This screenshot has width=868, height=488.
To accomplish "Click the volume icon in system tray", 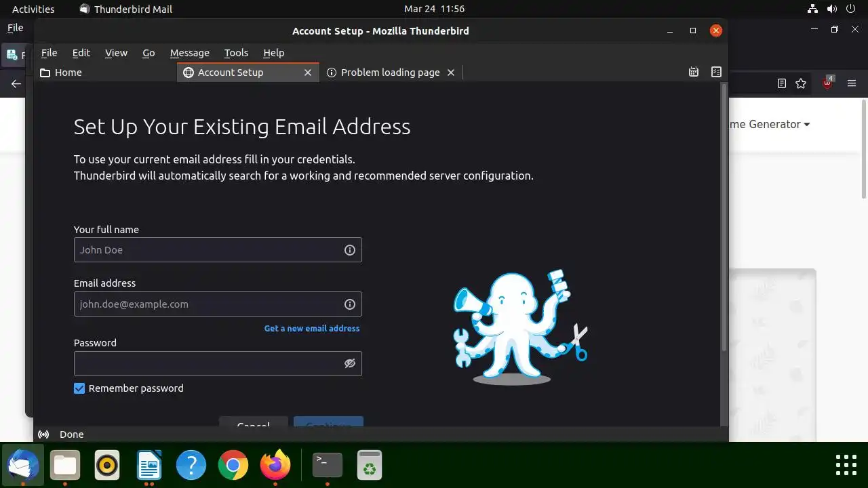I will (833, 9).
